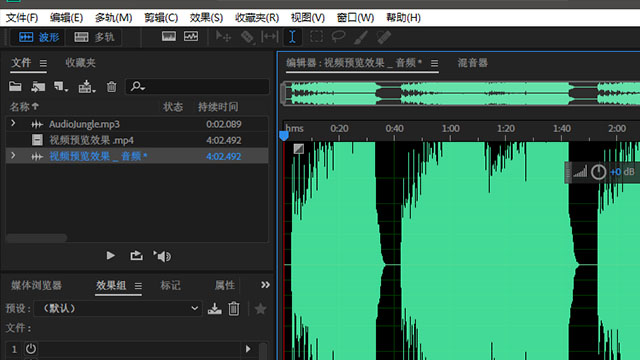The image size is (640, 360).
Task: Click the 文件 panel horizontal scrollbar
Action: [37, 238]
